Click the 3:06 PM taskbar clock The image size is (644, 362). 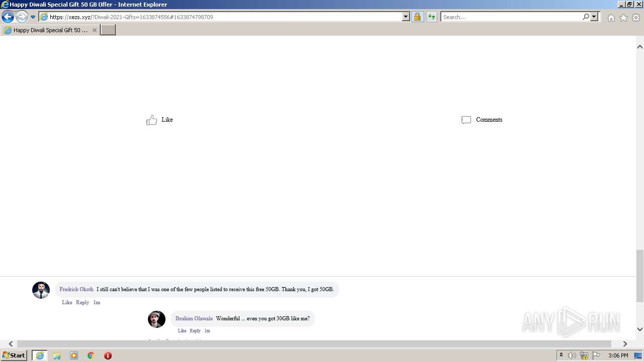tap(618, 355)
